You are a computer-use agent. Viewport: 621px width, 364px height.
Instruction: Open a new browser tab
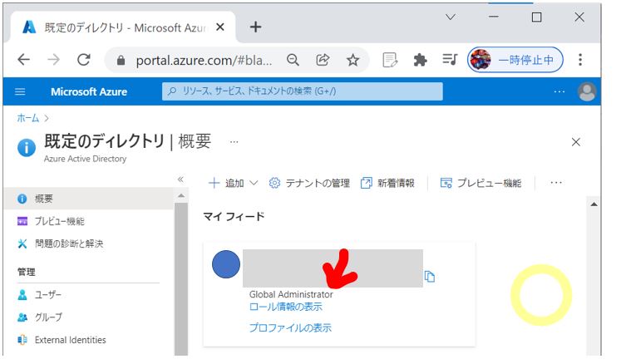click(255, 27)
